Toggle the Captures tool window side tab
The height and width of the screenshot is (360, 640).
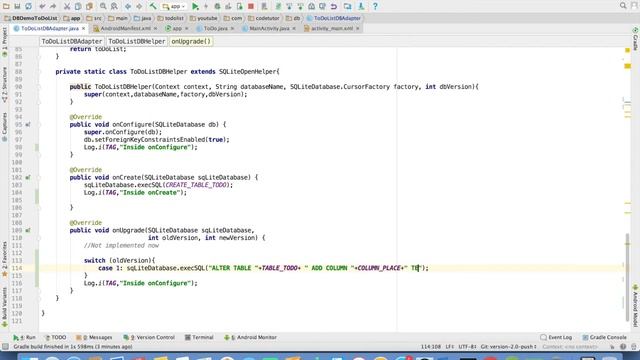[x=4, y=127]
